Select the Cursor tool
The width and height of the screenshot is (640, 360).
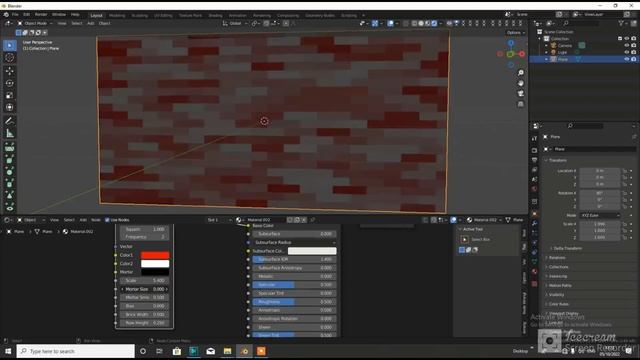(x=10, y=58)
